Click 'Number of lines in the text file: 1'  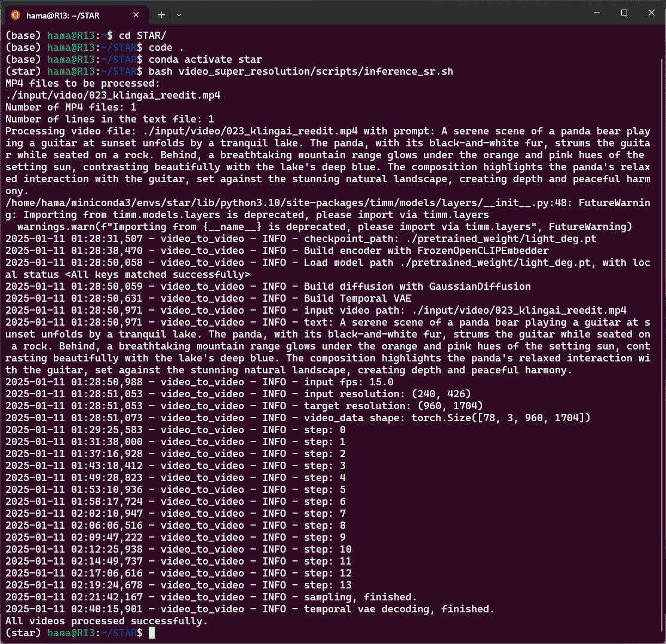click(x=109, y=119)
